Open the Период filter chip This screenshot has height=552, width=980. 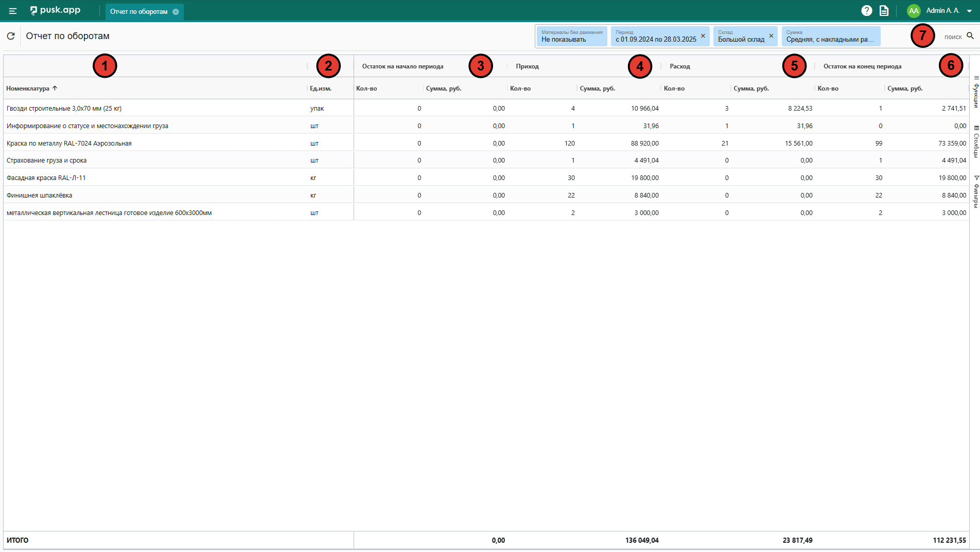655,36
